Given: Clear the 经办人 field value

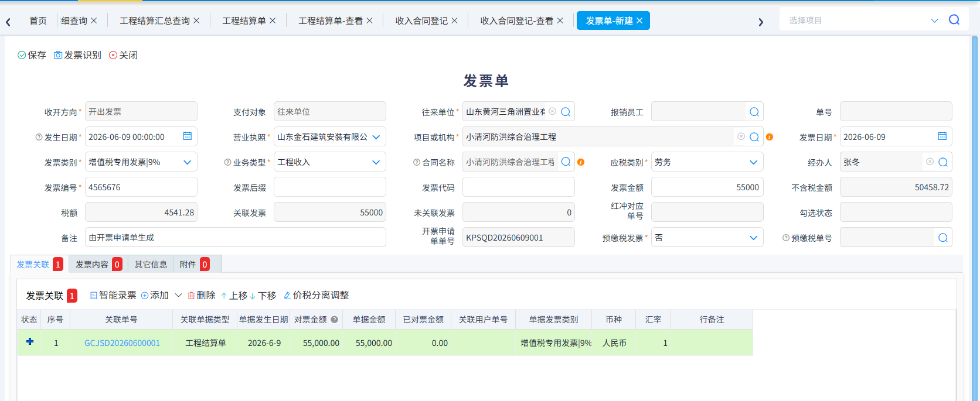Looking at the screenshot, I should point(930,162).
